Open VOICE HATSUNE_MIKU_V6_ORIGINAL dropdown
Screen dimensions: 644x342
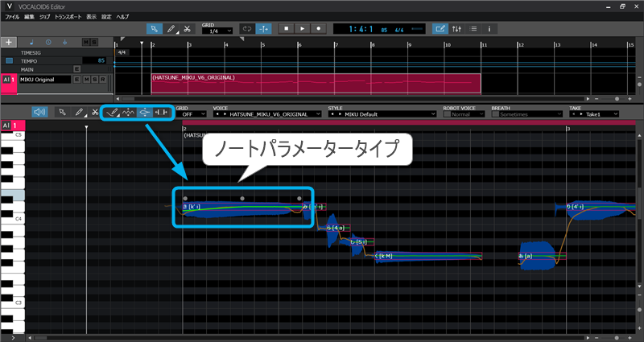(267, 114)
